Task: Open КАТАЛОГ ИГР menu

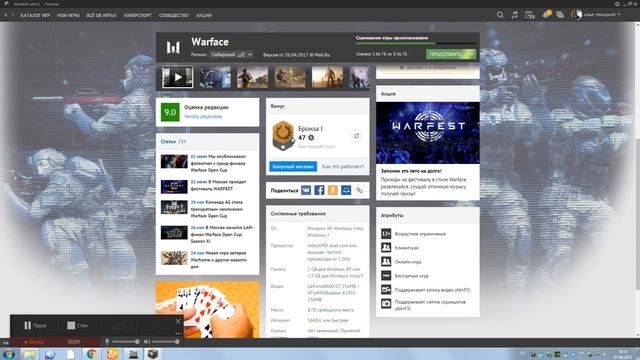Action: [35, 16]
